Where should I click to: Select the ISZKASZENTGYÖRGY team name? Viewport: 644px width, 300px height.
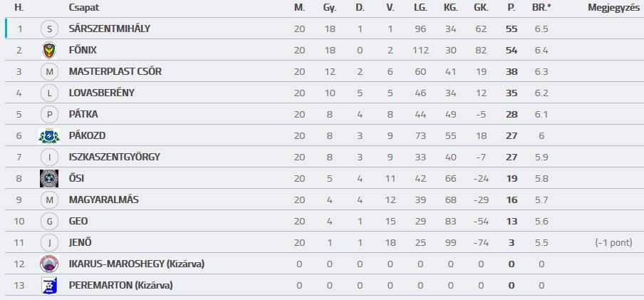(x=115, y=157)
